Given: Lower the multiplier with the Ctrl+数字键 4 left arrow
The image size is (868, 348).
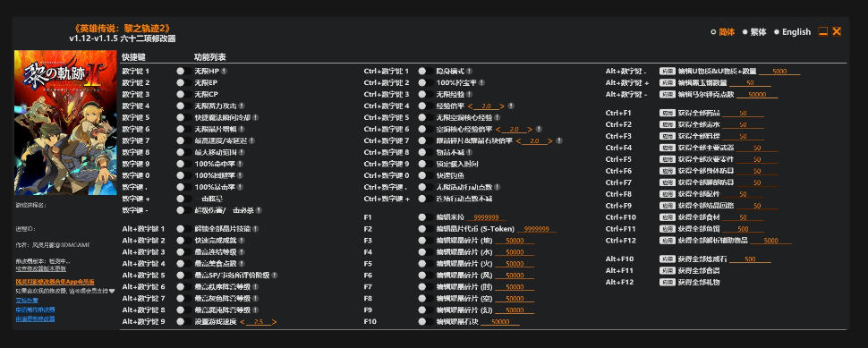Looking at the screenshot, I should click(x=471, y=106).
